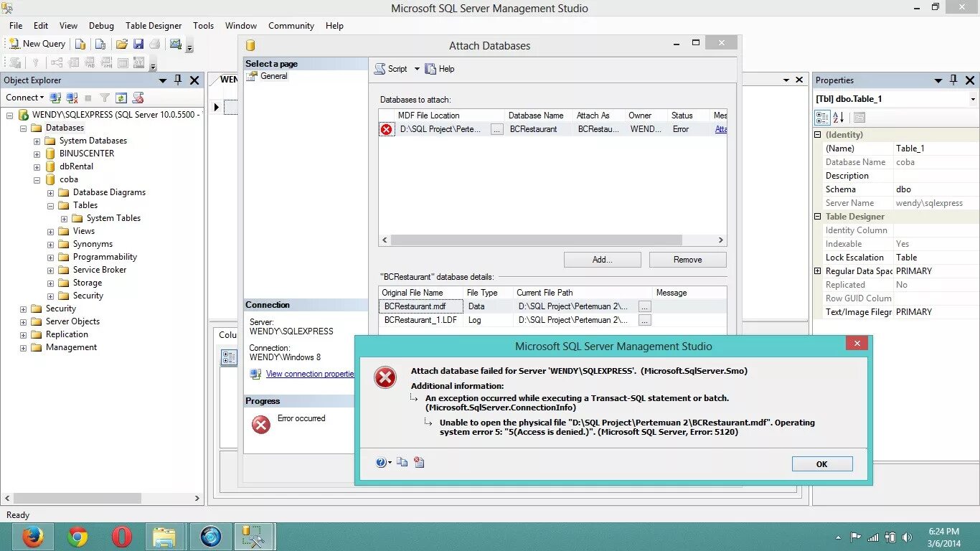980x551 pixels.
Task: Click the Disconnect icon in Object Explorer
Action: coord(72,98)
